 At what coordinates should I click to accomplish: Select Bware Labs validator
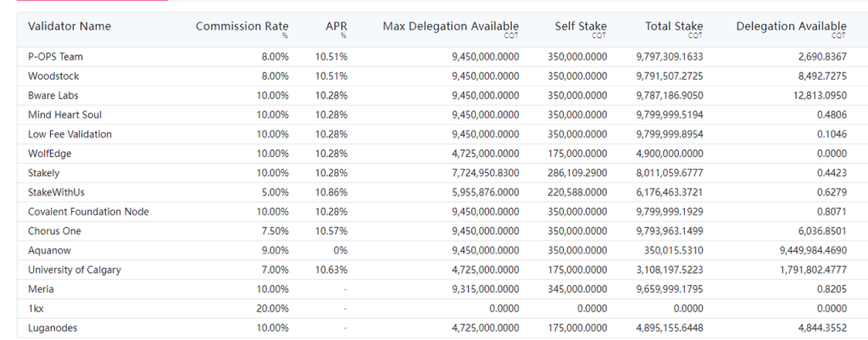53,96
